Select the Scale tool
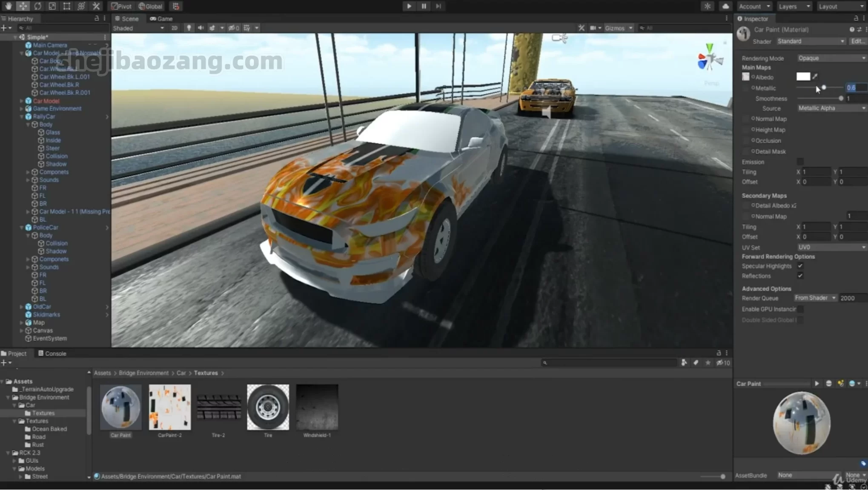The image size is (868, 490). pyautogui.click(x=52, y=6)
